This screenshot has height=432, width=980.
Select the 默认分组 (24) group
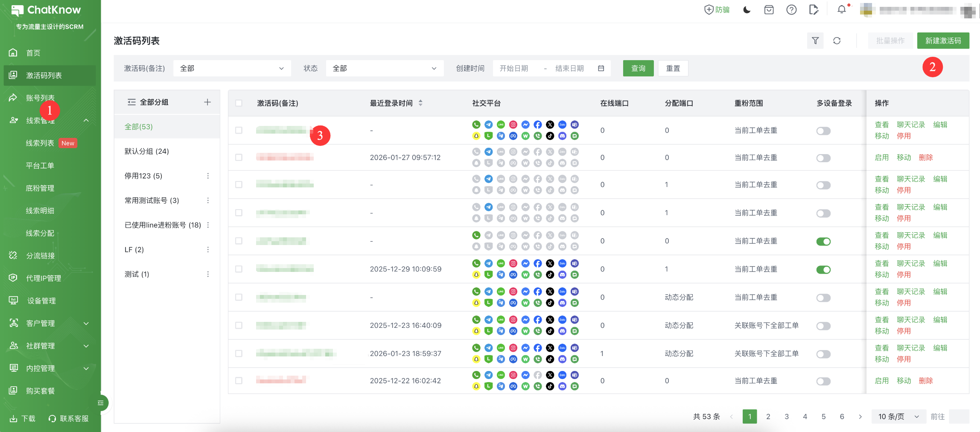point(146,151)
